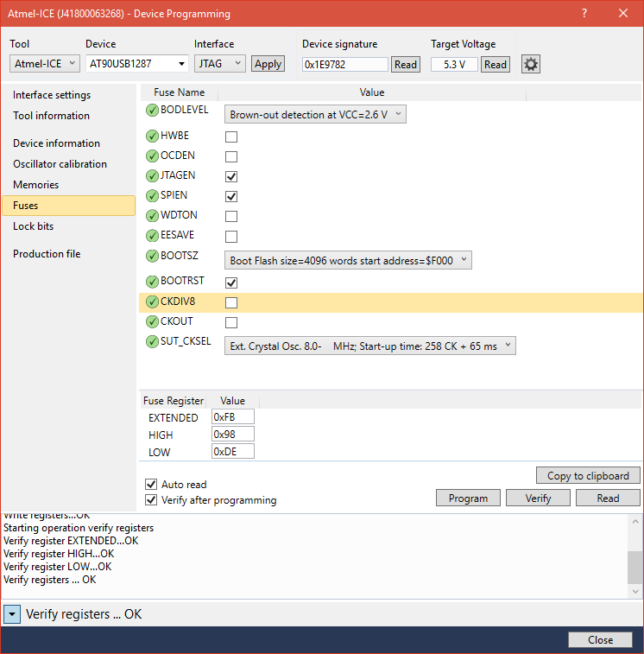Image resolution: width=644 pixels, height=654 pixels.
Task: Click the Apply interface button
Action: [268, 64]
